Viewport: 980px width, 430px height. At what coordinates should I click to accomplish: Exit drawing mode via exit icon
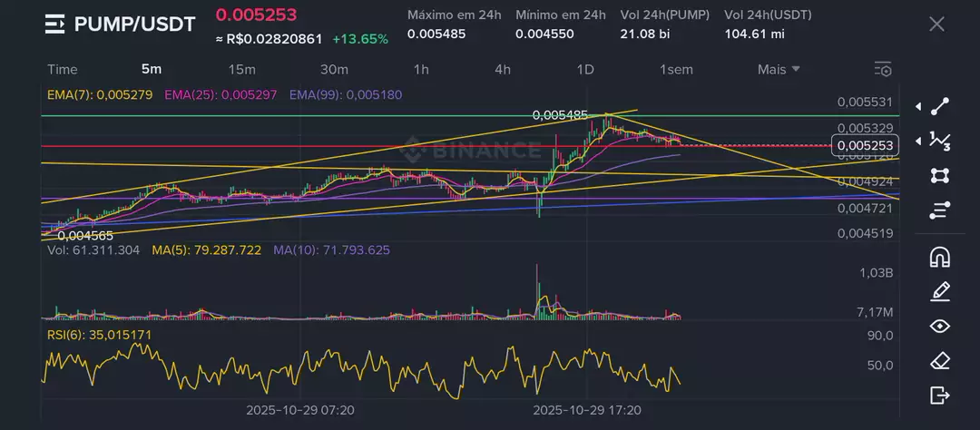coord(940,395)
